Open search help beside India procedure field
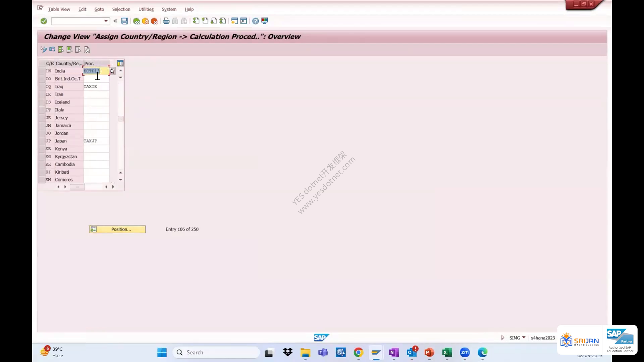 (x=112, y=71)
